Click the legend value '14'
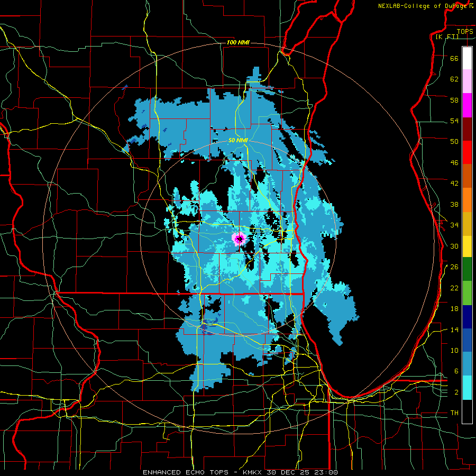476x476 pixels. point(454,329)
